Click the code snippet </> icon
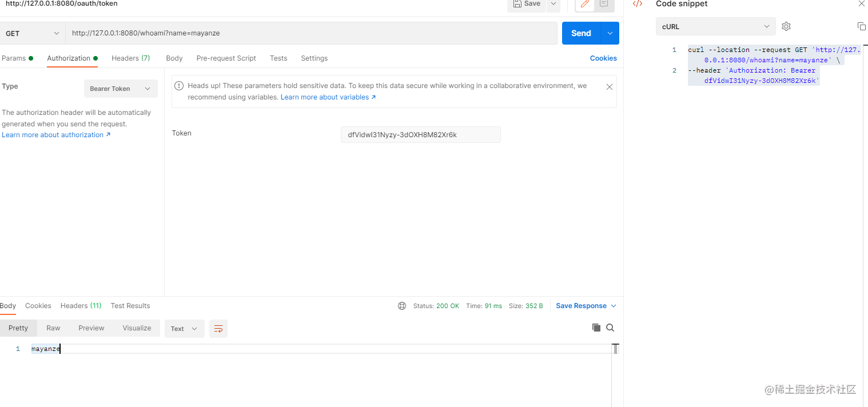 pyautogui.click(x=638, y=4)
